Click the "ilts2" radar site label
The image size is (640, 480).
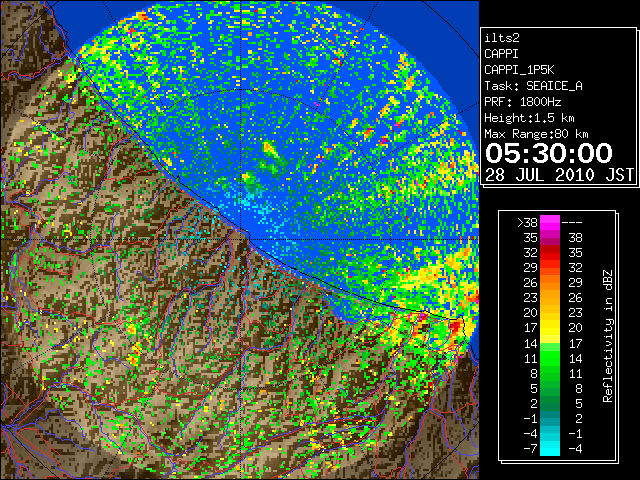coord(502,38)
